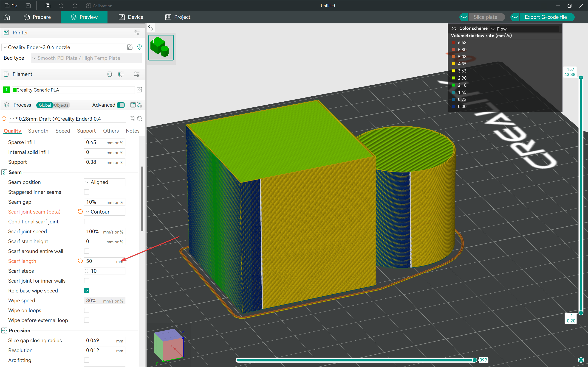The width and height of the screenshot is (588, 367).
Task: Enable Conditional scarf joint checkbox
Action: [87, 222]
